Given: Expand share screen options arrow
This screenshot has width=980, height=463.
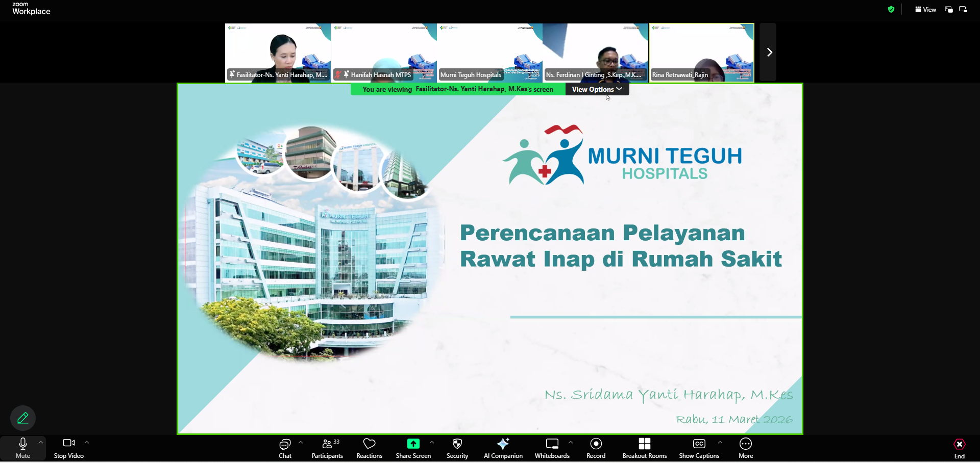Looking at the screenshot, I should click(432, 442).
